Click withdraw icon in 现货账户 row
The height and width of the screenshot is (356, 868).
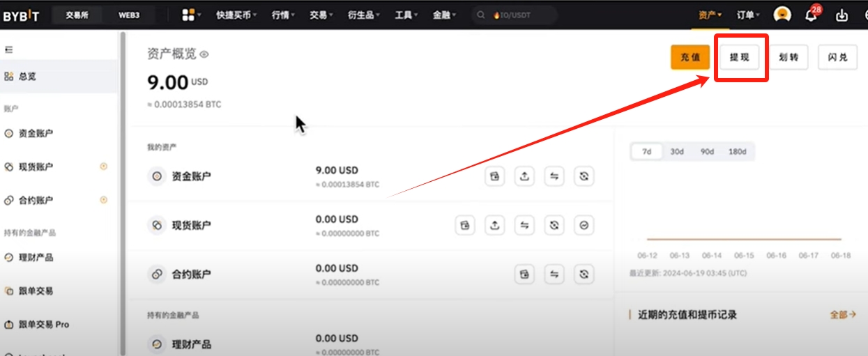pos(494,225)
